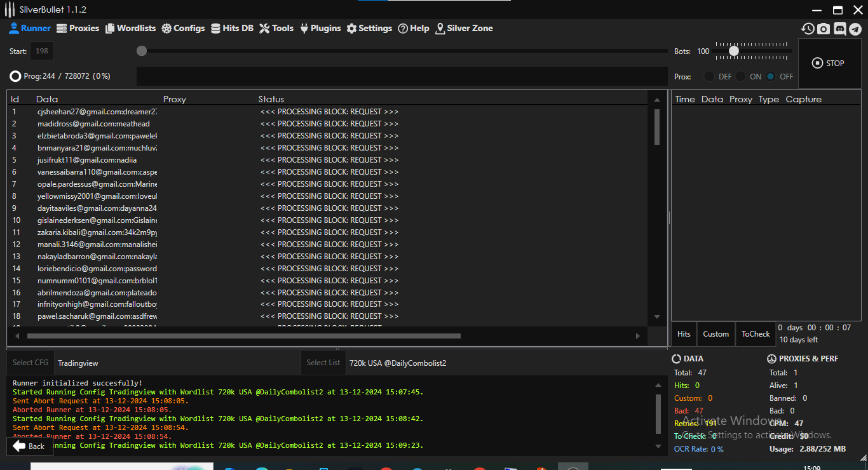868x470 pixels.
Task: Show the Hits results tab
Action: click(x=684, y=334)
